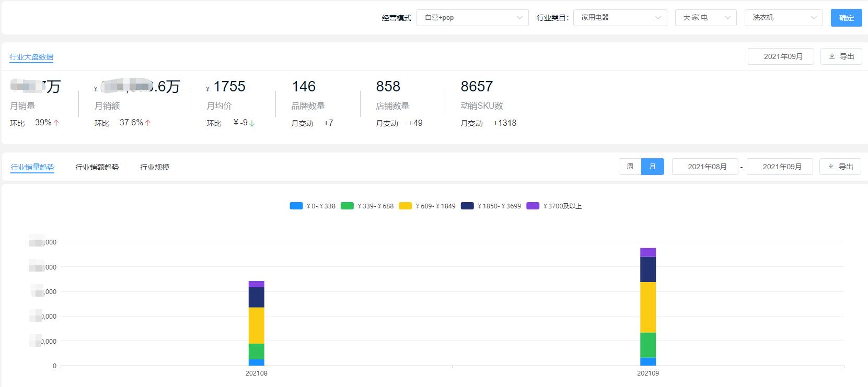Click the 导出 button beside trend date range
868x387 pixels.
point(840,167)
